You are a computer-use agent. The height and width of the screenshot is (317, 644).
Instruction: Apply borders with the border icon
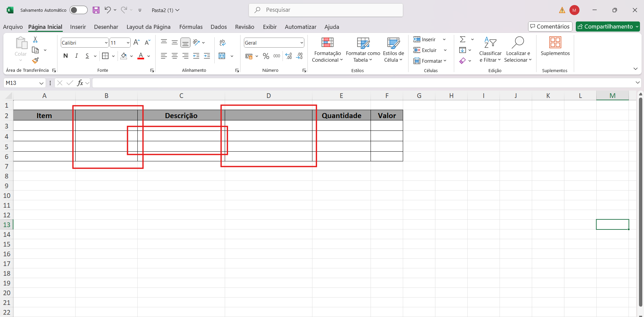pyautogui.click(x=105, y=56)
